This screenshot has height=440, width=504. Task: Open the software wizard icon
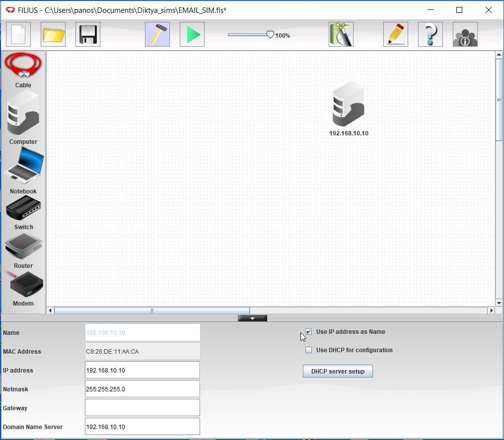tap(341, 34)
